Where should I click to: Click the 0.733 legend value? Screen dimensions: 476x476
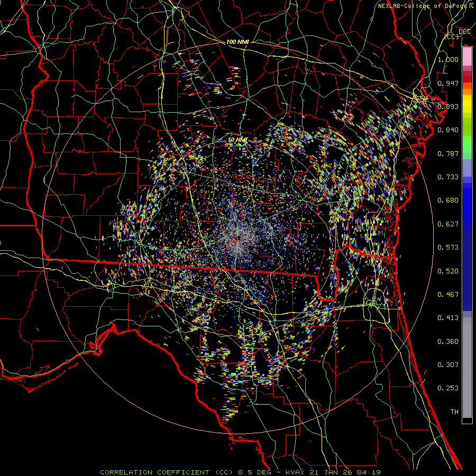click(448, 177)
